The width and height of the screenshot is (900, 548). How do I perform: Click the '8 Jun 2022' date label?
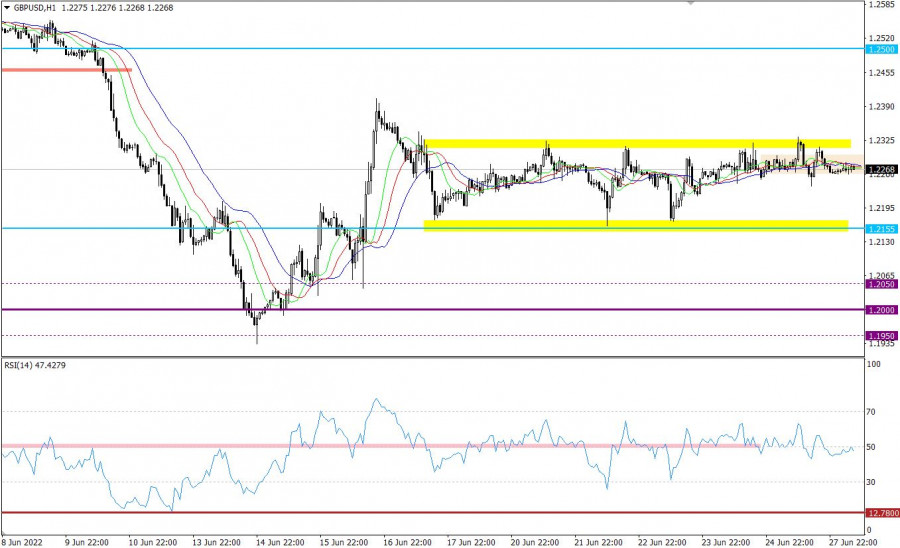point(22,542)
